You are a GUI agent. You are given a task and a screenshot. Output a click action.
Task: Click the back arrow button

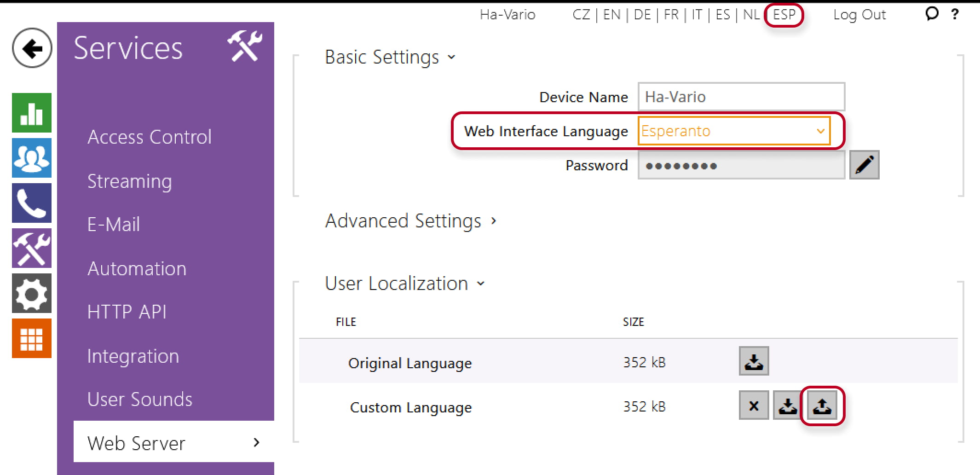32,48
